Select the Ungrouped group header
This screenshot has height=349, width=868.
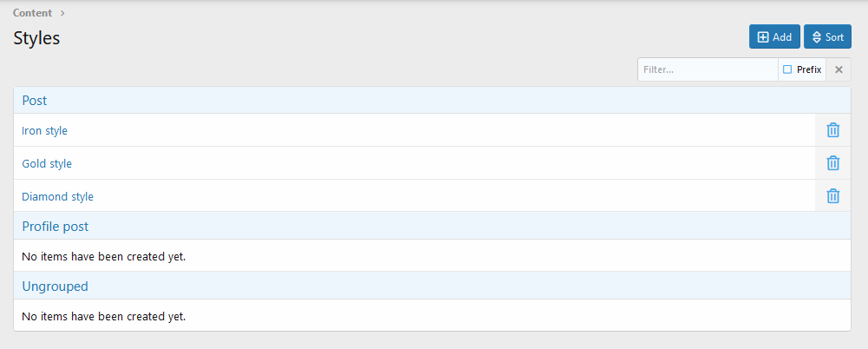(55, 286)
